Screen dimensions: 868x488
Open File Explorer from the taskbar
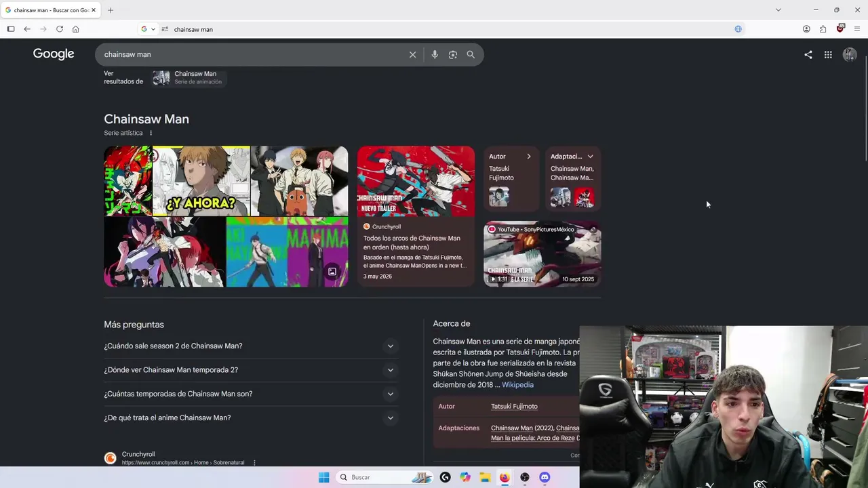pyautogui.click(x=485, y=477)
